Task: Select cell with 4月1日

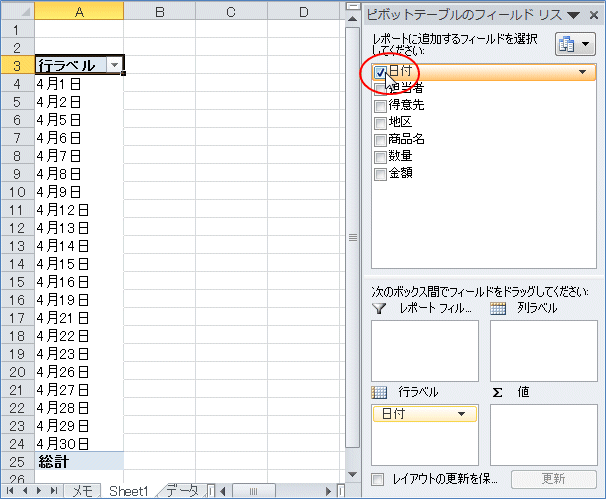Action: [79, 83]
